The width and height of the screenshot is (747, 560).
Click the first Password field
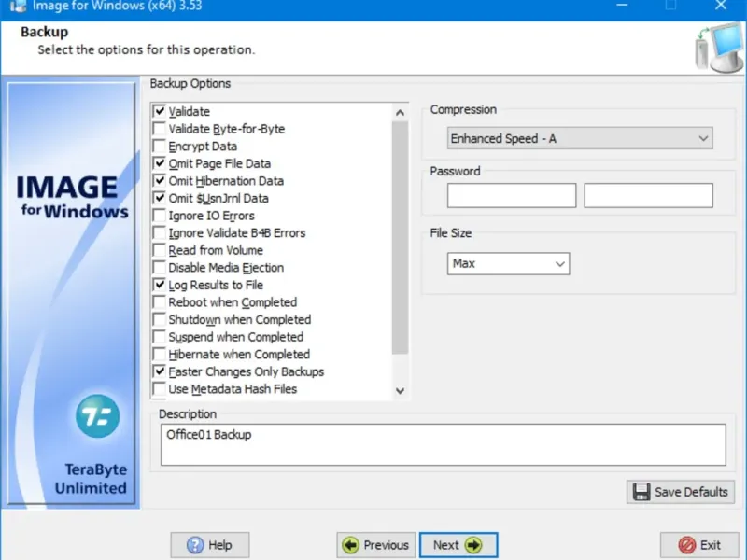pyautogui.click(x=512, y=195)
